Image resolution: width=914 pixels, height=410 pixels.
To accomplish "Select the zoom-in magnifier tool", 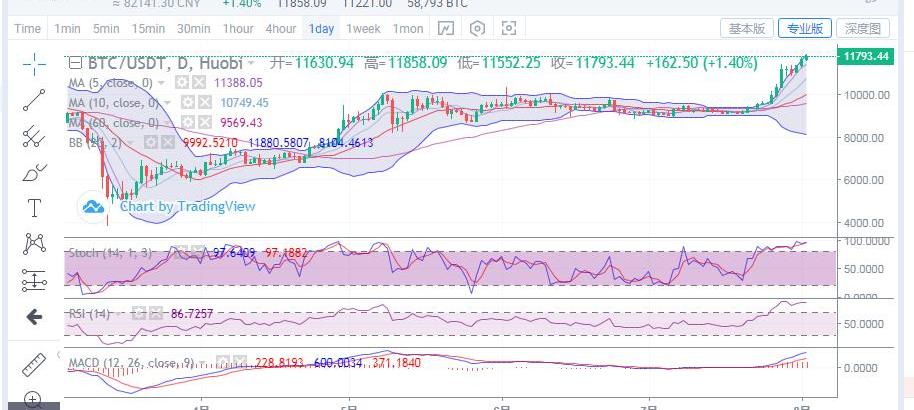I will (33, 400).
